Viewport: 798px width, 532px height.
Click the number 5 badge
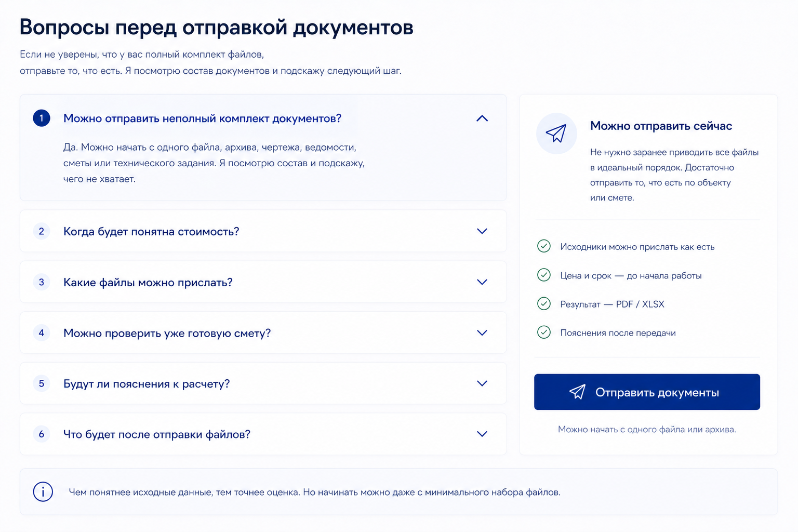pos(42,383)
